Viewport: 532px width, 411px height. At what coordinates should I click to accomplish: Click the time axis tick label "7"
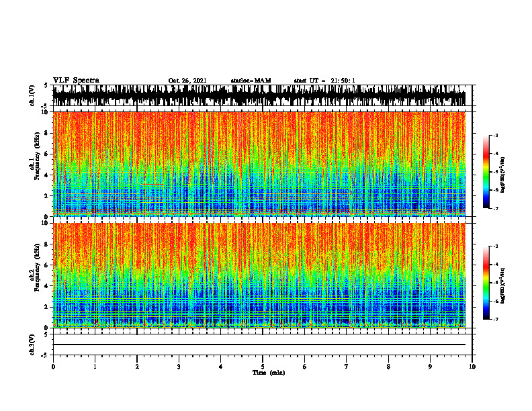pyautogui.click(x=347, y=367)
